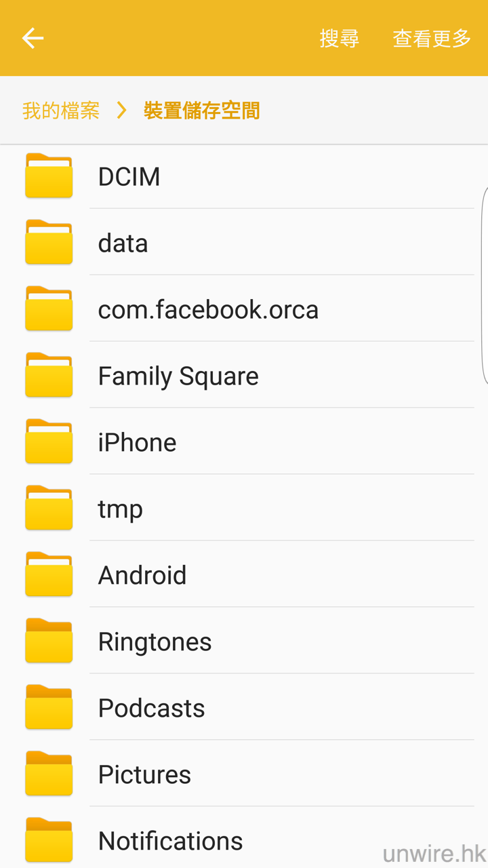The height and width of the screenshot is (868, 488).
Task: Tap the iPhone folder icon
Action: coord(49,442)
